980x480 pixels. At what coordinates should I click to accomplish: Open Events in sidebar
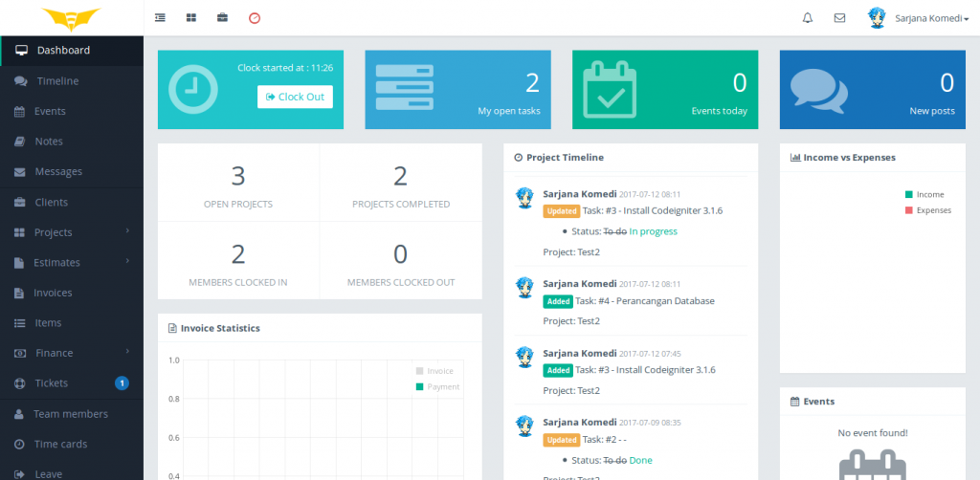click(72, 111)
